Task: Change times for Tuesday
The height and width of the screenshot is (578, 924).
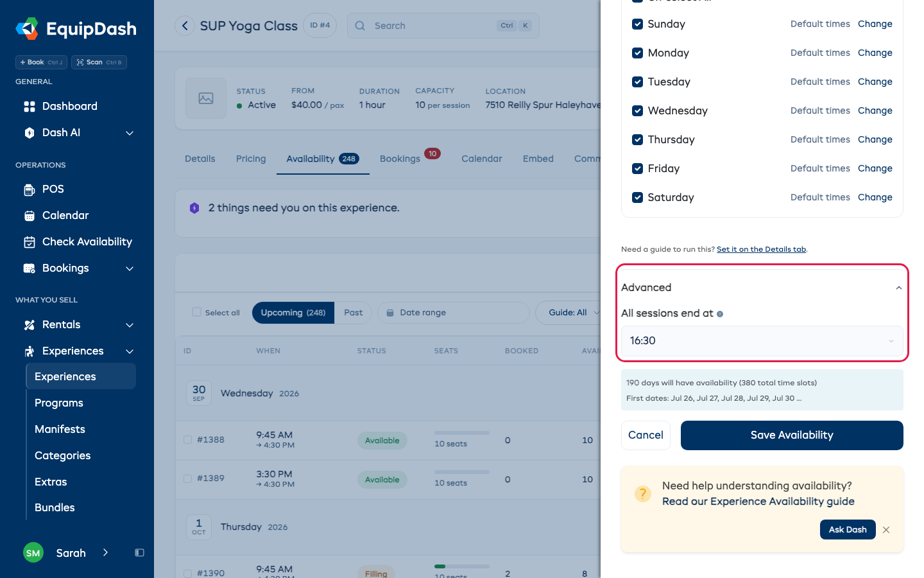Action: pyautogui.click(x=875, y=82)
